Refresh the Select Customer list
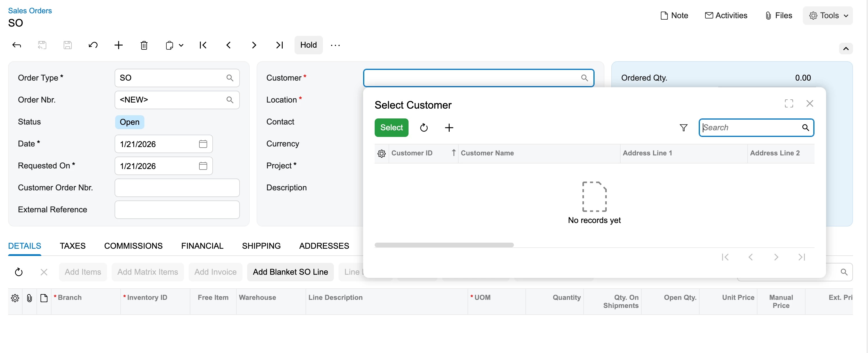Image resolution: width=868 pixels, height=353 pixels. [x=424, y=128]
